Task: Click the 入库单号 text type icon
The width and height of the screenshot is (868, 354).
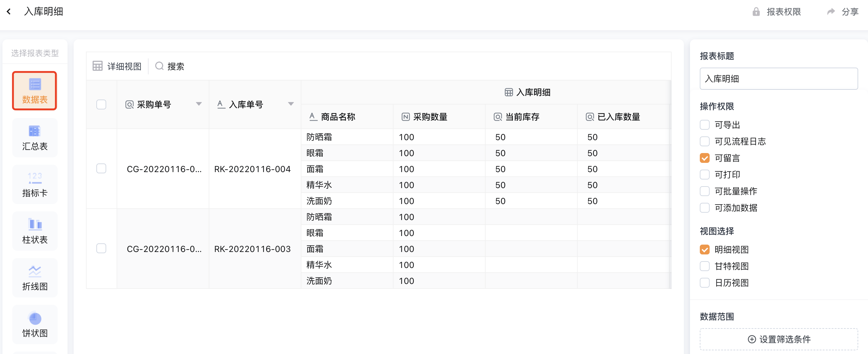Action: (221, 104)
